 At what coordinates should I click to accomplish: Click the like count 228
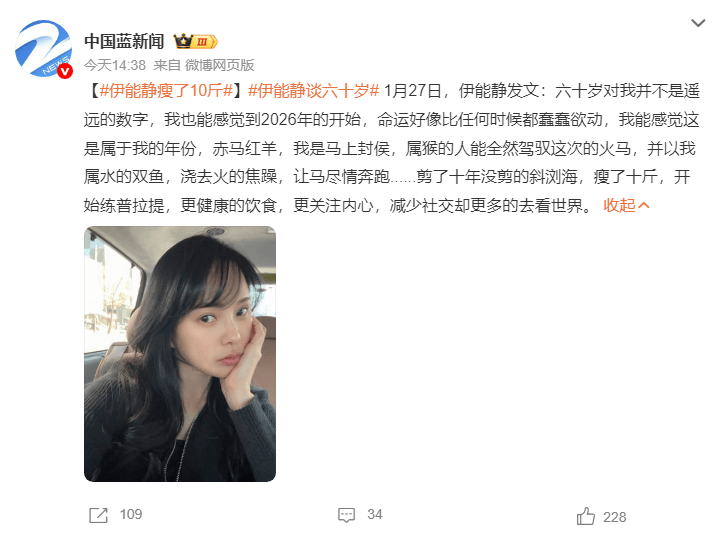(x=614, y=517)
